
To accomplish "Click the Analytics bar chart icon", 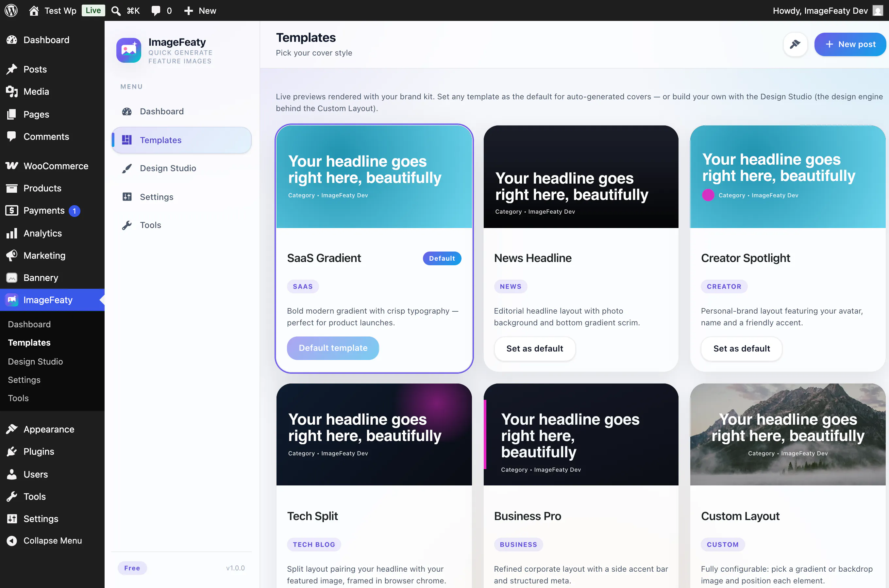I will 12,233.
